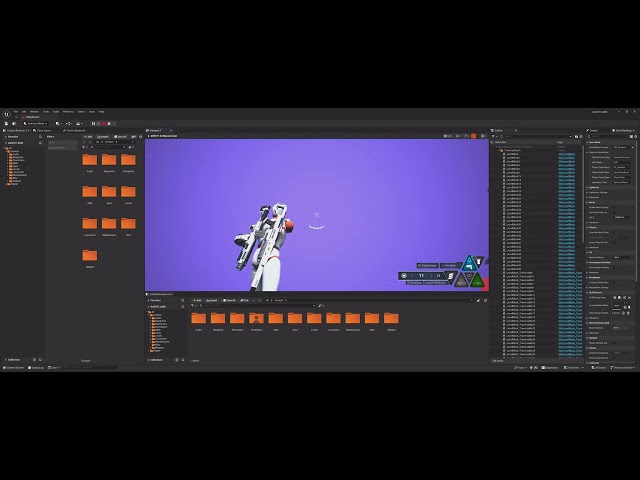Open the GameMode Override dropdown
Screen dimensions: 640x480
(x=621, y=147)
